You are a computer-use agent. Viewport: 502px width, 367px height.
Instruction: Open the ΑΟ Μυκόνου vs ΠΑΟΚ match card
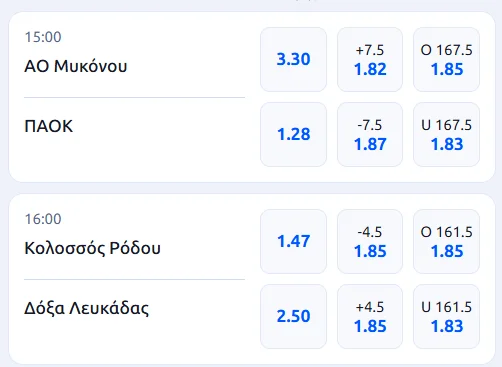(252, 97)
